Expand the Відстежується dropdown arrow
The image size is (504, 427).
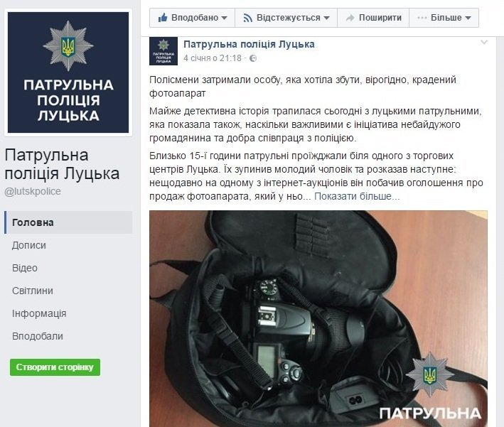(x=326, y=18)
